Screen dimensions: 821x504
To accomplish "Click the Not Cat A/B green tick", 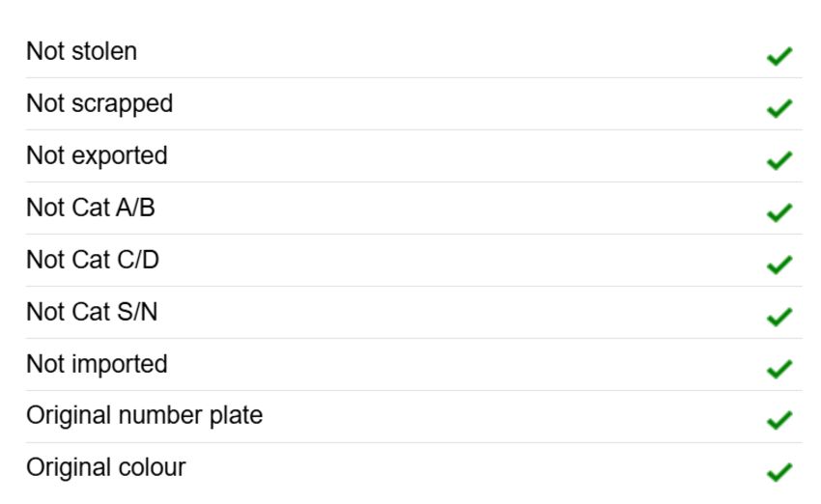I will pos(779,212).
